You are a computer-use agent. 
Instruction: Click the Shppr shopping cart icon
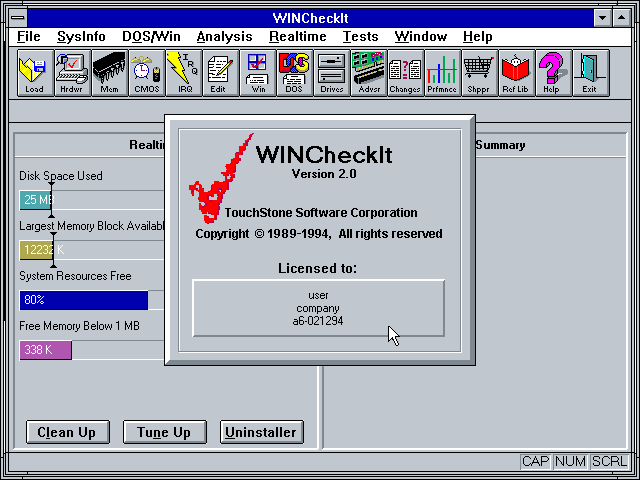(480, 73)
